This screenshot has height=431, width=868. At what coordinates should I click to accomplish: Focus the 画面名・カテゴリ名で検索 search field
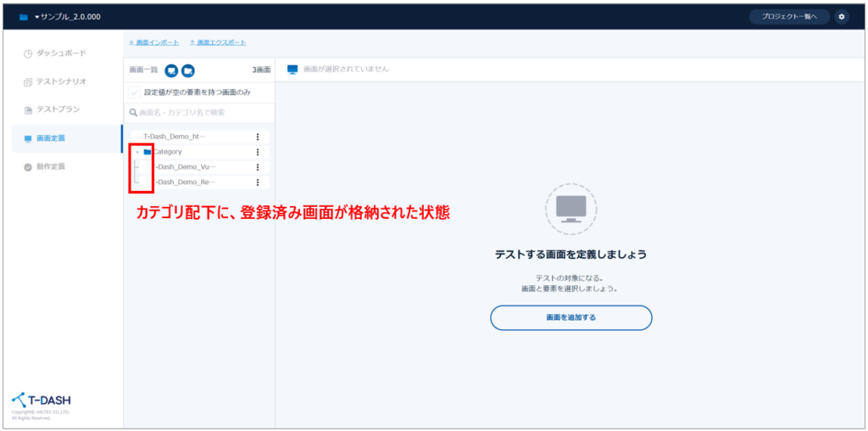[x=199, y=112]
